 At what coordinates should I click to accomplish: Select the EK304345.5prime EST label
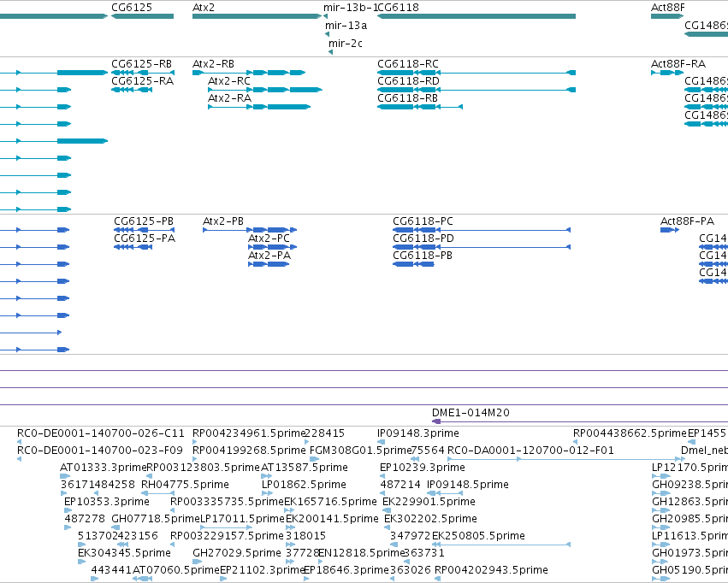click(124, 553)
